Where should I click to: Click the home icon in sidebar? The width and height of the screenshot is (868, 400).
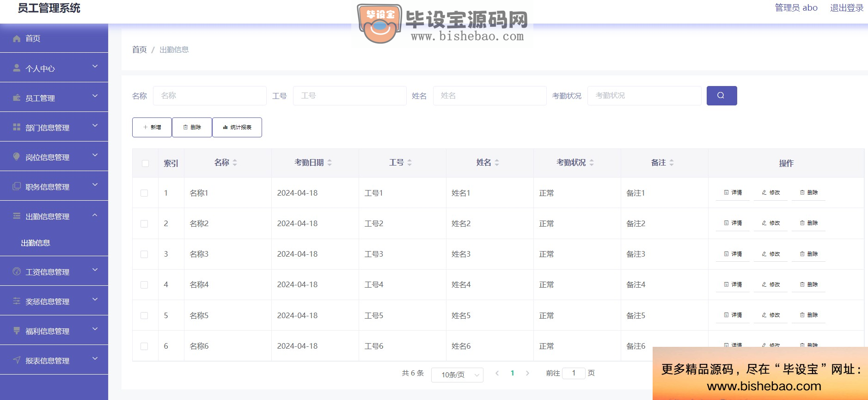(x=17, y=38)
